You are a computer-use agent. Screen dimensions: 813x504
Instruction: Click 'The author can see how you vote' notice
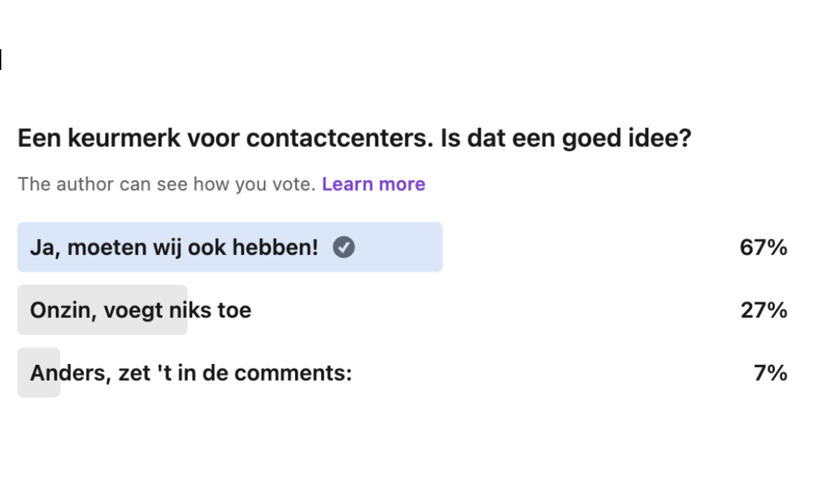coord(167,184)
